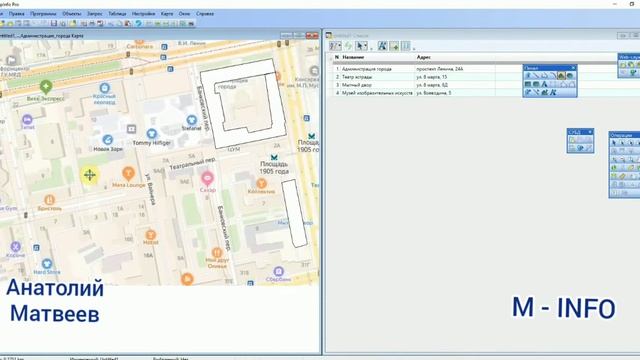Image resolution: width=640 pixels, height=360 pixels.
Task: Select the highlighted Polygon tool
Action: [x=561, y=76]
